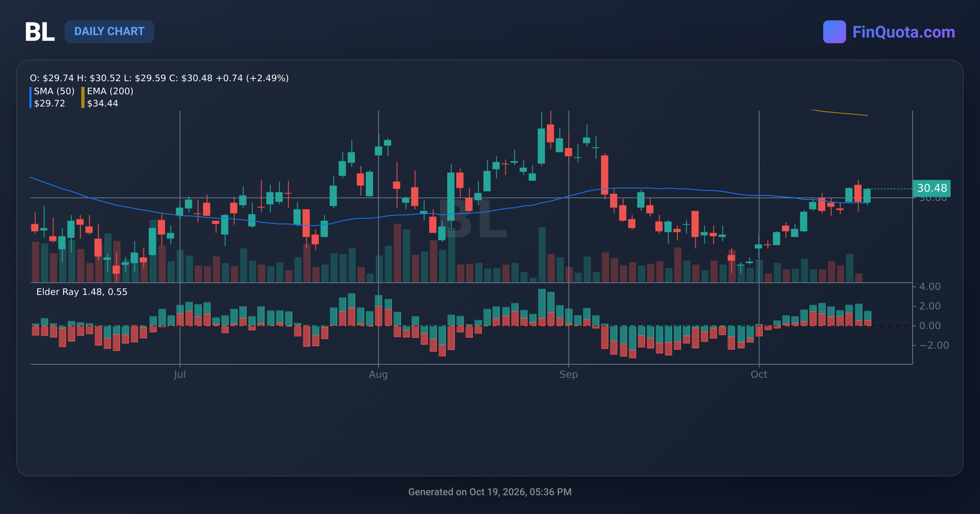This screenshot has width=980, height=514.
Task: Open the FinQuota.com link
Action: click(904, 32)
